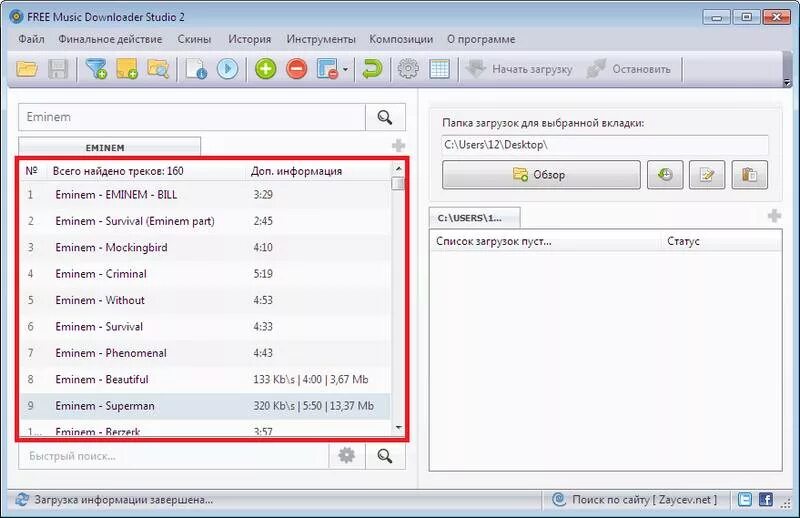This screenshot has width=800, height=518.
Task: Click track list scrollbar up arrow
Action: click(398, 168)
